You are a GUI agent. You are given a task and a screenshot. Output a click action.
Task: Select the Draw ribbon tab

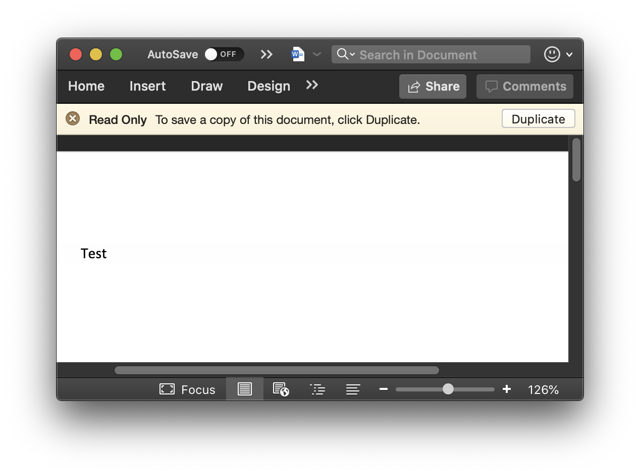point(207,86)
